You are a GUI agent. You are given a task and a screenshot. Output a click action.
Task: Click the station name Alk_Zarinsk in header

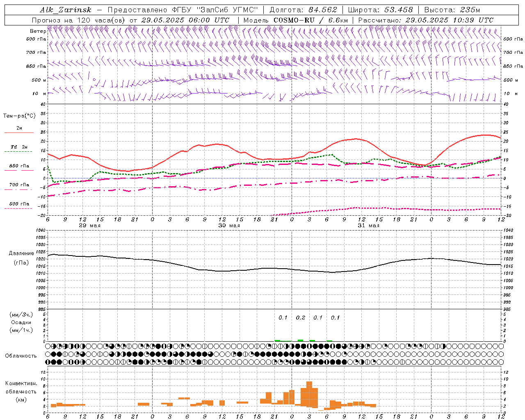click(66, 10)
